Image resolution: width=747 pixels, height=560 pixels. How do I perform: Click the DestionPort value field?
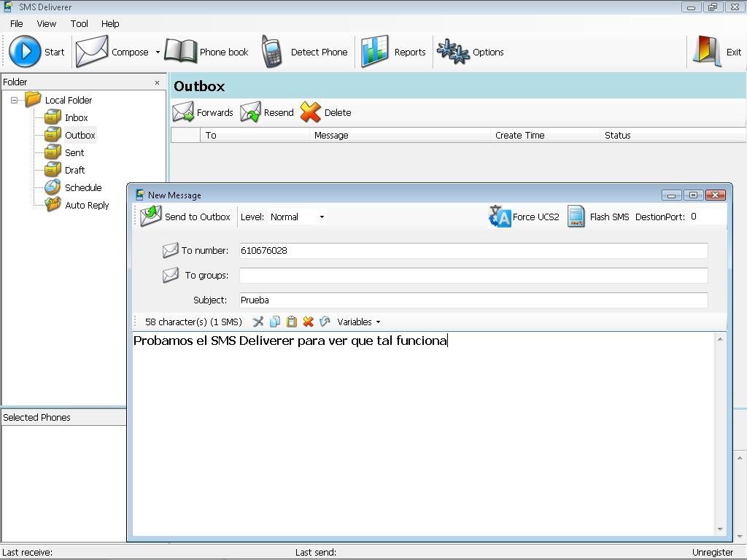[707, 217]
